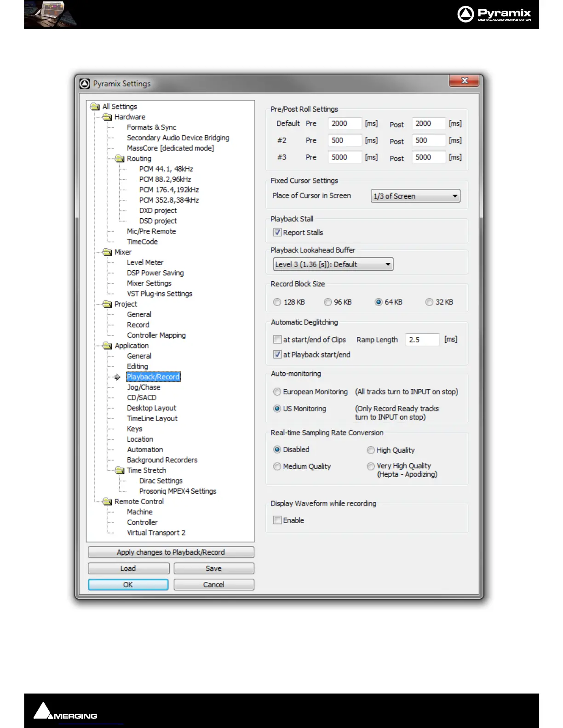Open the Playback Lookahead Buffer dropdown
563x728 pixels.
coord(333,264)
